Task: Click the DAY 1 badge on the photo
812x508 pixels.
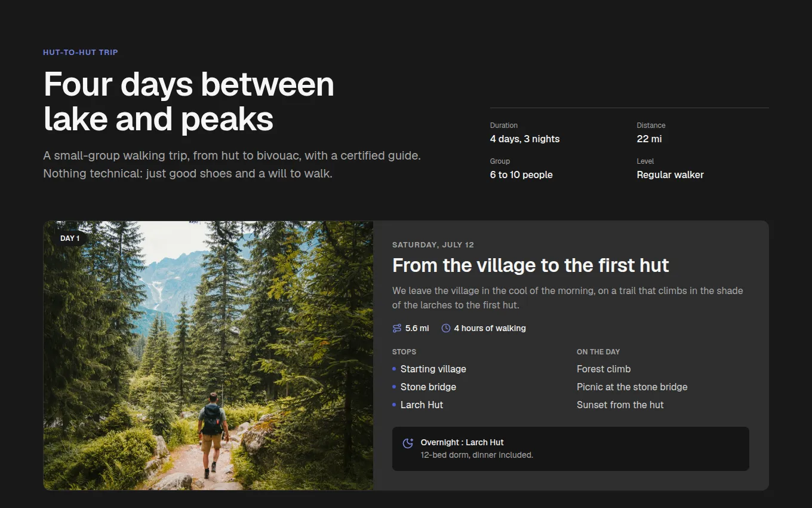Action: pos(70,238)
